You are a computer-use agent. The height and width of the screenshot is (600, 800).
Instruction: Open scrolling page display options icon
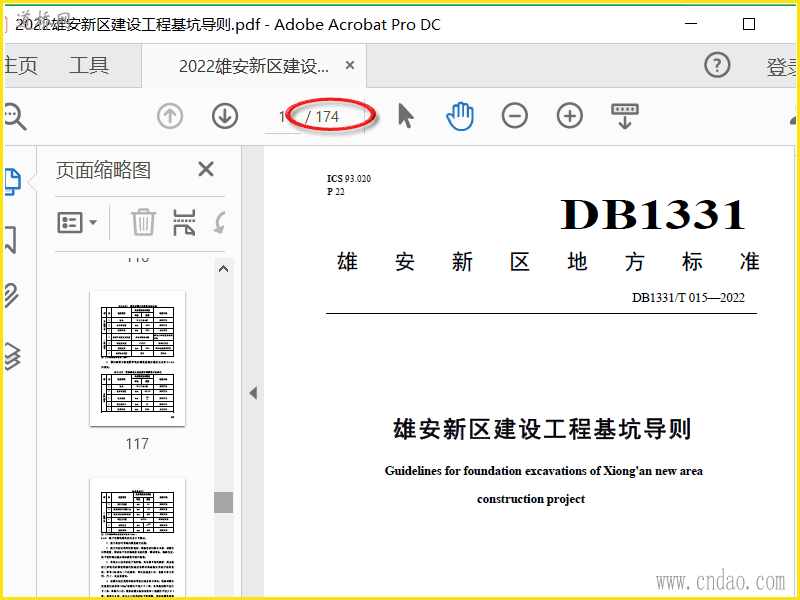pyautogui.click(x=624, y=116)
